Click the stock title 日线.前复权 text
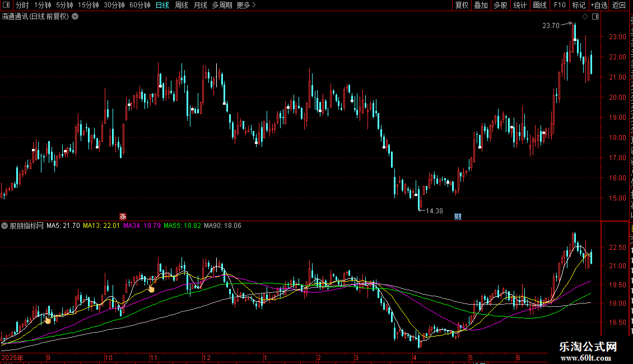This screenshot has width=633, height=364. click(x=50, y=17)
